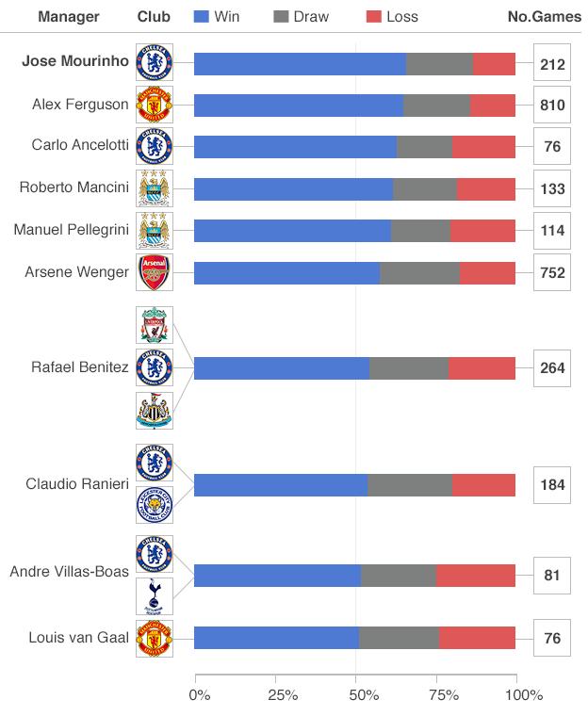Click Louis van Gaal's red loss segment

tap(477, 638)
